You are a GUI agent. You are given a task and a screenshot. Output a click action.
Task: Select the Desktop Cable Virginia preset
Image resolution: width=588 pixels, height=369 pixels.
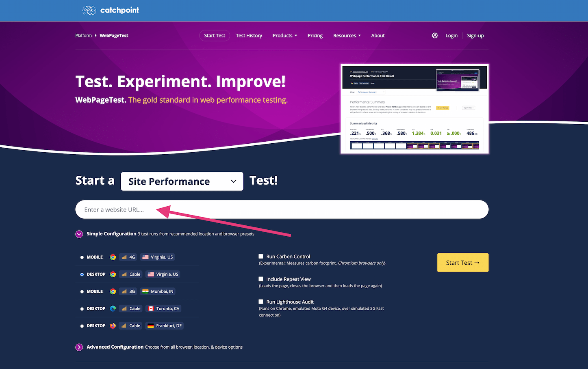click(82, 274)
